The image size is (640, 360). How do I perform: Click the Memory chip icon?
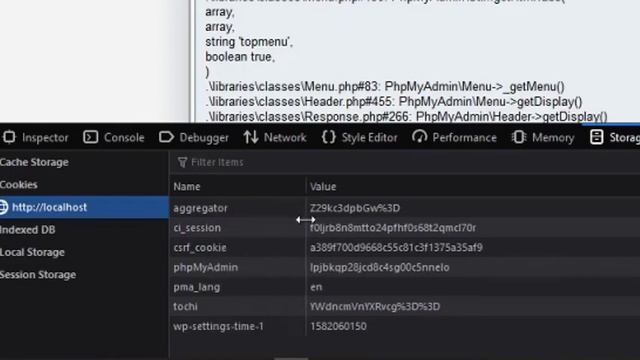tap(519, 137)
